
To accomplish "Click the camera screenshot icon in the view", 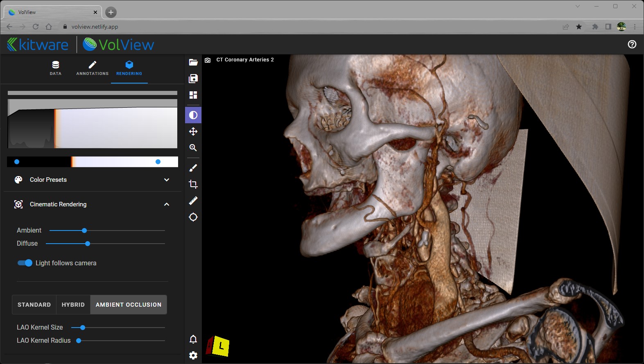I will pyautogui.click(x=208, y=60).
